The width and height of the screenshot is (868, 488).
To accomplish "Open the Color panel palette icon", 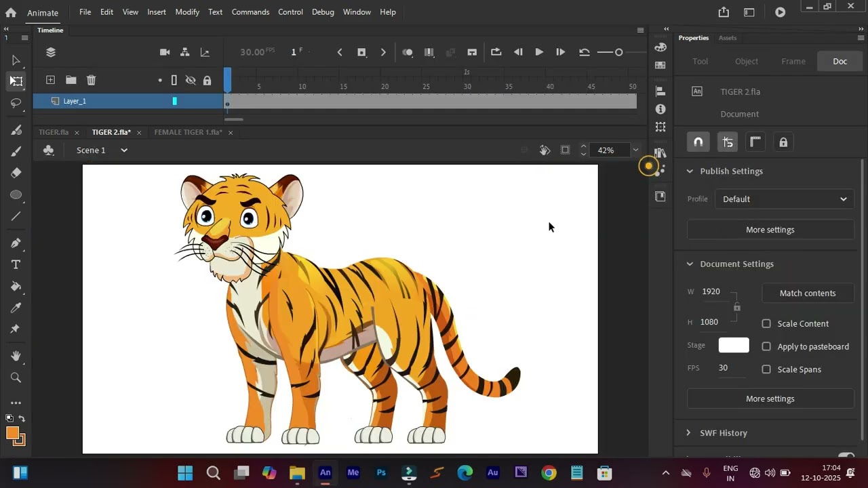I will [x=660, y=47].
